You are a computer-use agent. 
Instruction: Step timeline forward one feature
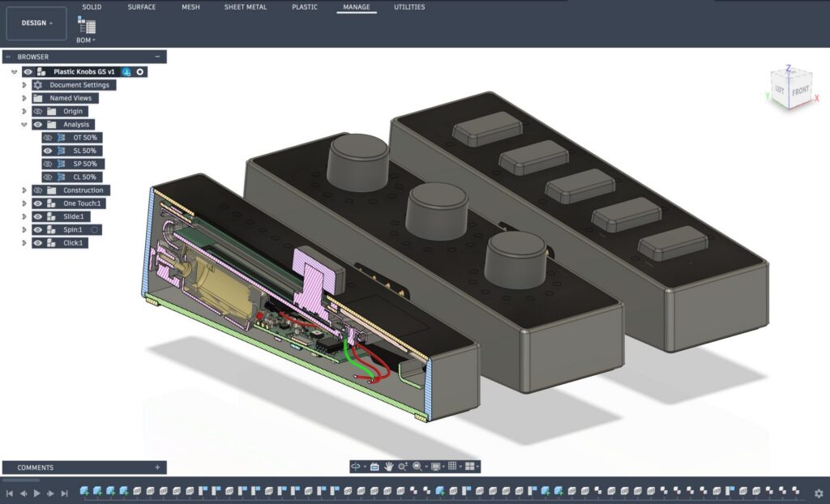(50, 493)
